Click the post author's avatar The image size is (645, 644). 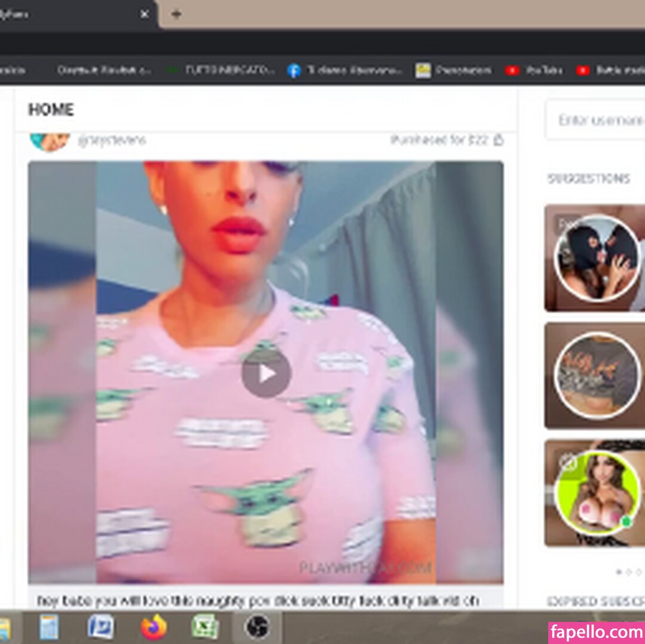(x=50, y=140)
